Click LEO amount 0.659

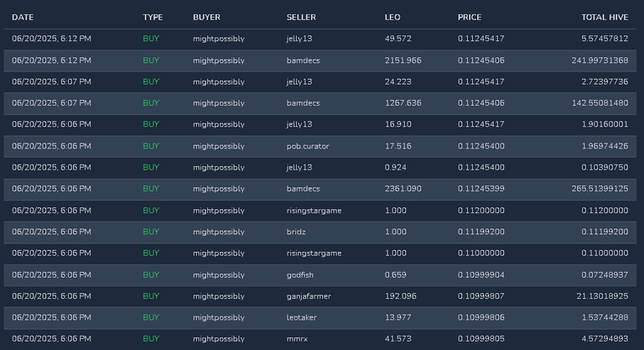coord(396,274)
